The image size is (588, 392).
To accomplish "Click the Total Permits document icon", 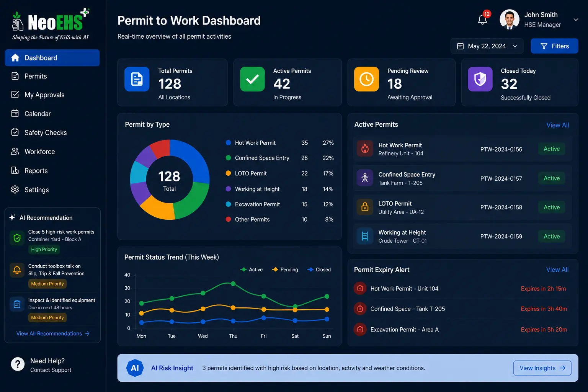I will click(x=137, y=79).
